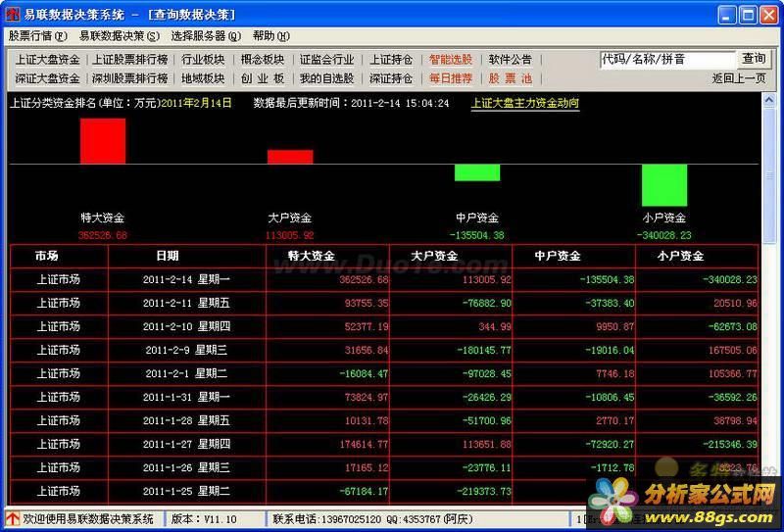
Task: Click value 9950.87 in table
Action: click(615, 326)
